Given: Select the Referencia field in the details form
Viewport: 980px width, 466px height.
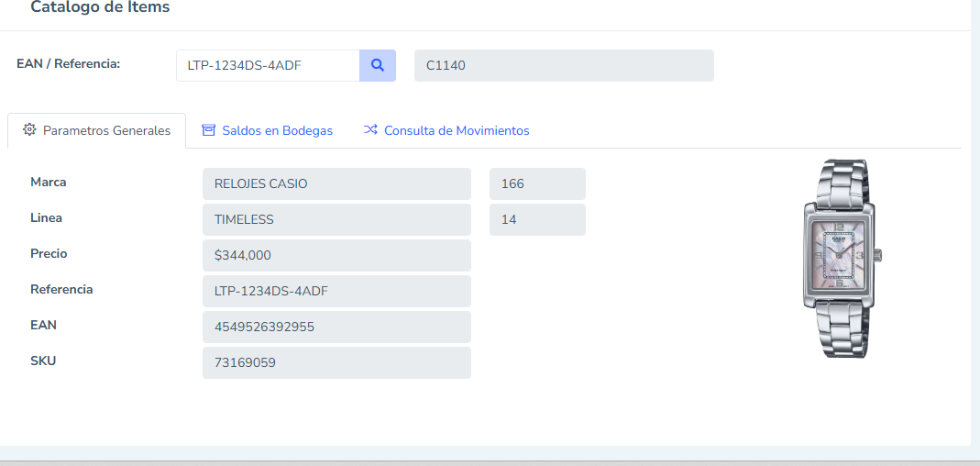Looking at the screenshot, I should [x=336, y=291].
